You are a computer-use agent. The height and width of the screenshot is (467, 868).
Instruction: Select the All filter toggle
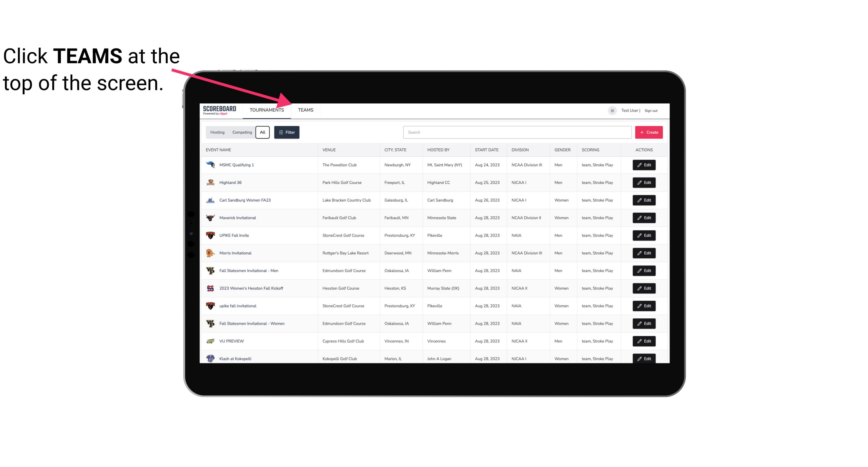[x=263, y=132]
